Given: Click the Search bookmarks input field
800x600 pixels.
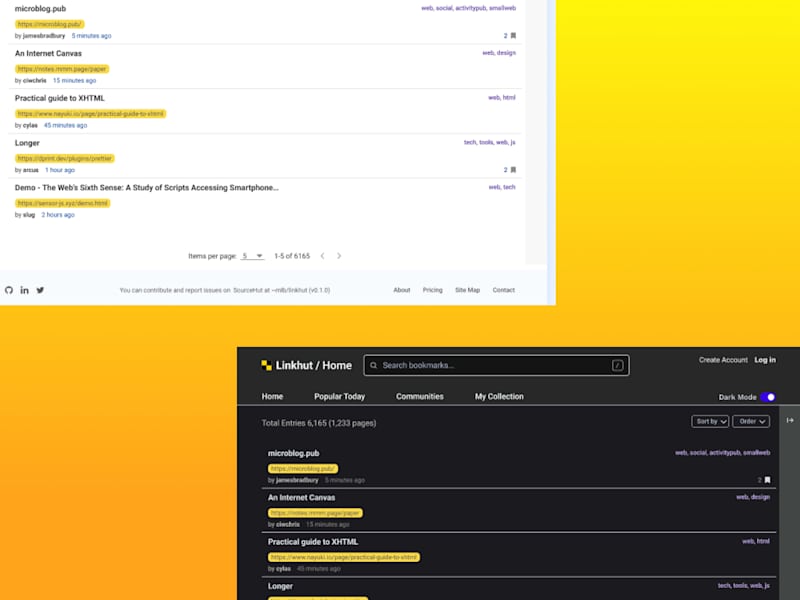Looking at the screenshot, I should [x=496, y=365].
